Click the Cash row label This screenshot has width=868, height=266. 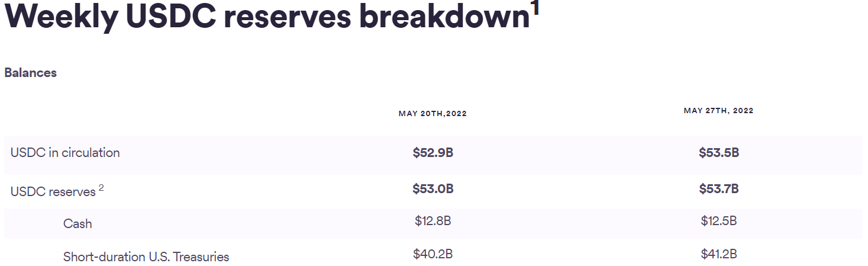tap(78, 224)
